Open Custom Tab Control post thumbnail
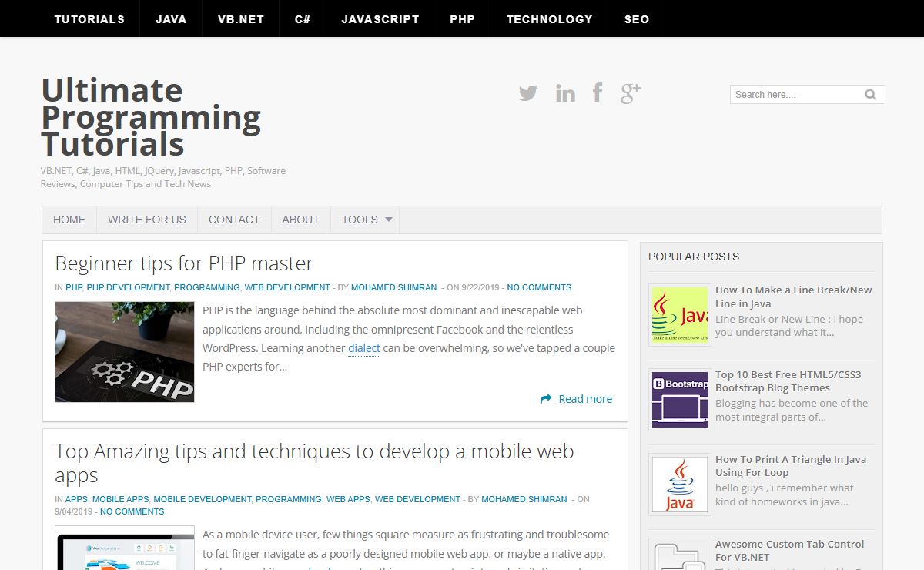Image resolution: width=924 pixels, height=570 pixels. click(x=680, y=554)
